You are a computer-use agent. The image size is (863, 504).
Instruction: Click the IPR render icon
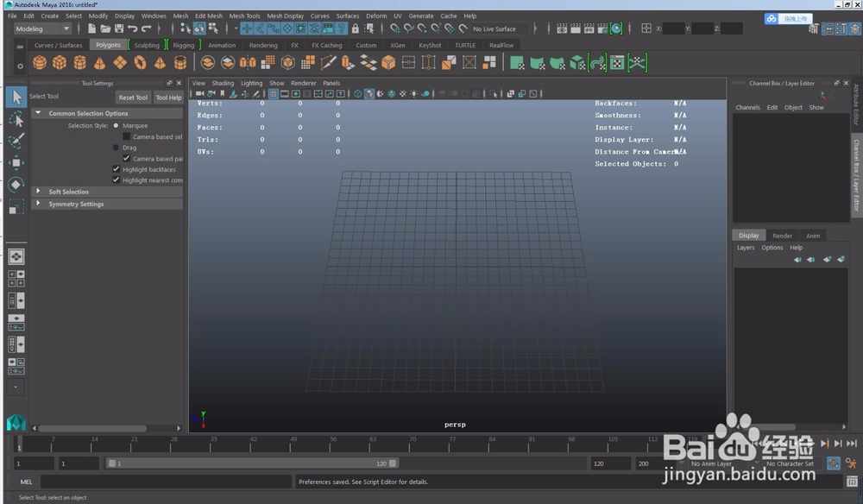pos(589,28)
